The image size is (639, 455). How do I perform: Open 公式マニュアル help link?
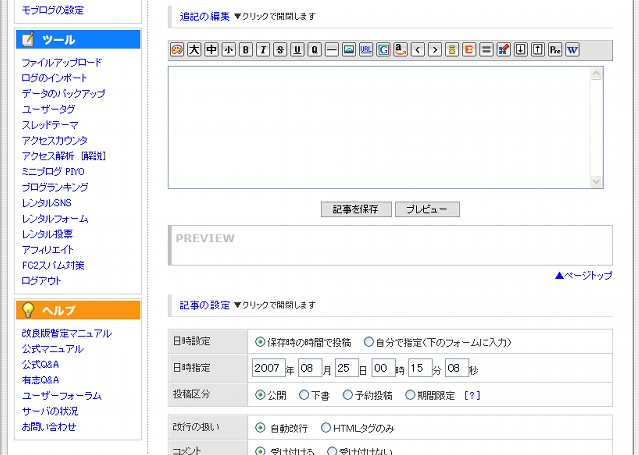pyautogui.click(x=53, y=349)
